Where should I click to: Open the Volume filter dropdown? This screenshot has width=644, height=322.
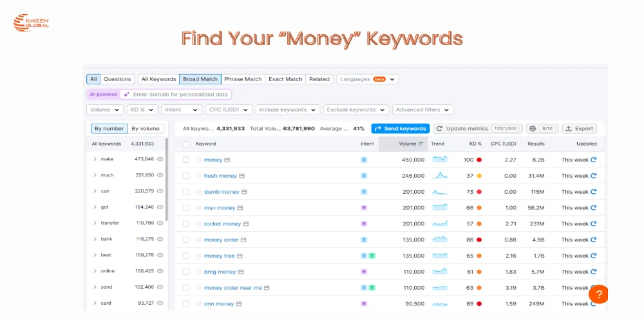[105, 109]
